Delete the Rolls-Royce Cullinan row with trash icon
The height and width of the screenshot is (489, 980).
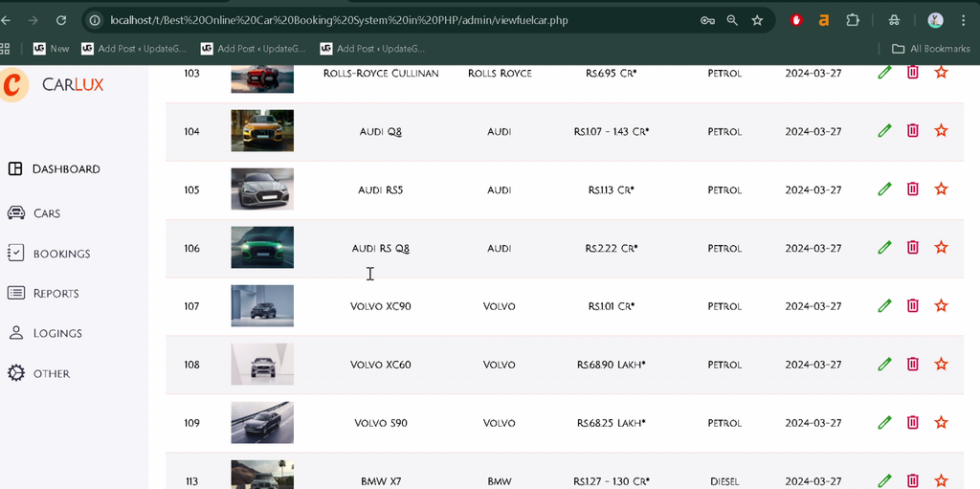(x=912, y=72)
